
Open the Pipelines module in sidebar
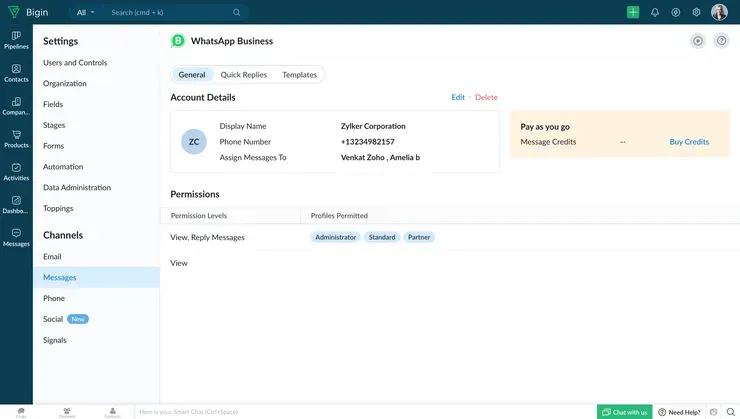pos(16,39)
